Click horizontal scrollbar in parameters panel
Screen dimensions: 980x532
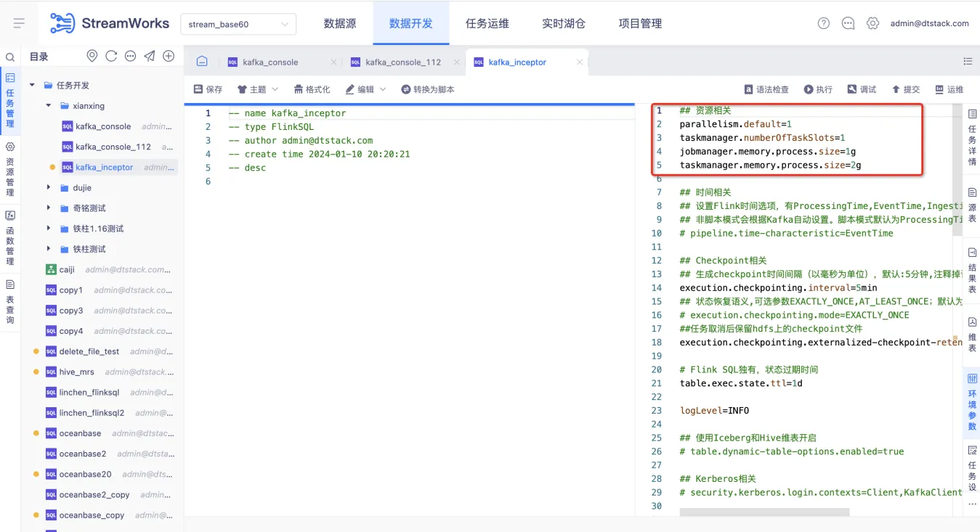[x=764, y=512]
